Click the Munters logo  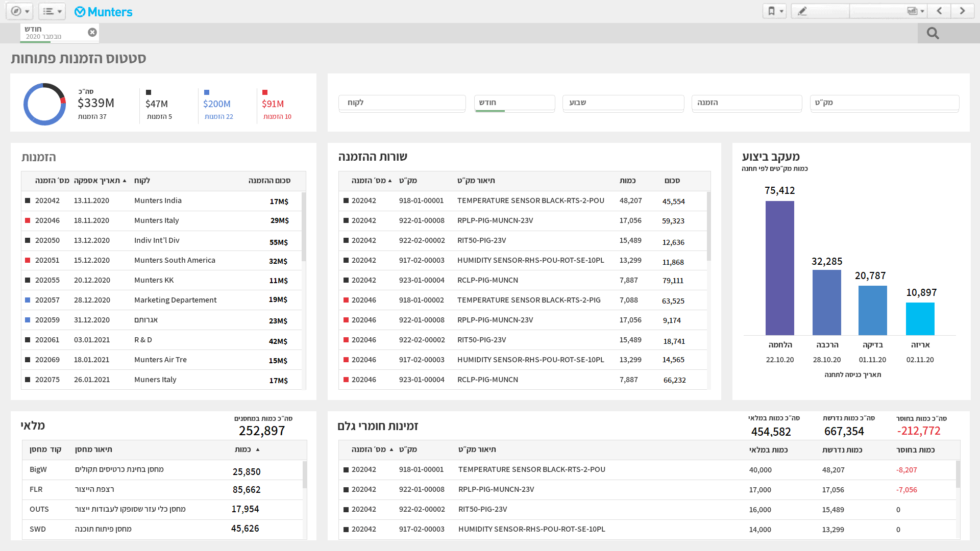coord(104,12)
